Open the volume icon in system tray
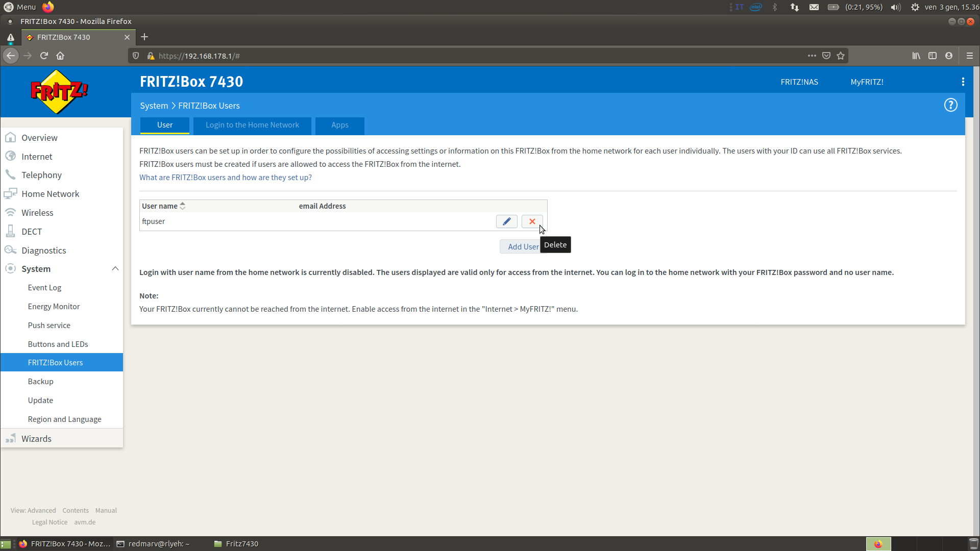This screenshot has height=551, width=980. (x=896, y=7)
